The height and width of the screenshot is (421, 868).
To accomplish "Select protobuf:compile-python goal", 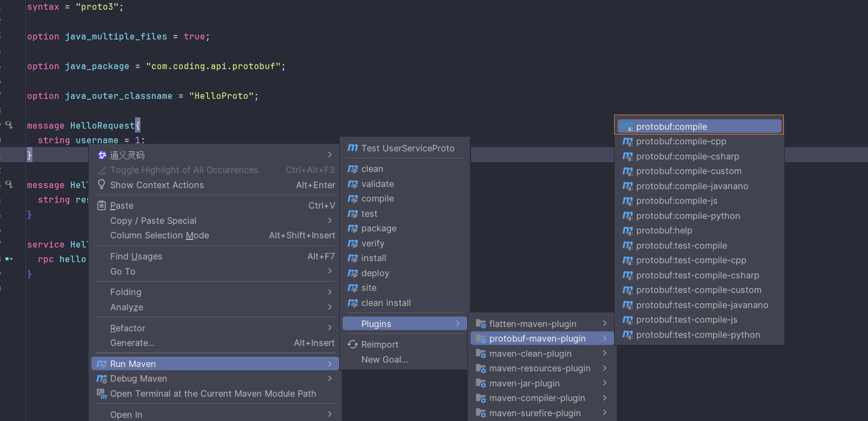I will tap(688, 216).
